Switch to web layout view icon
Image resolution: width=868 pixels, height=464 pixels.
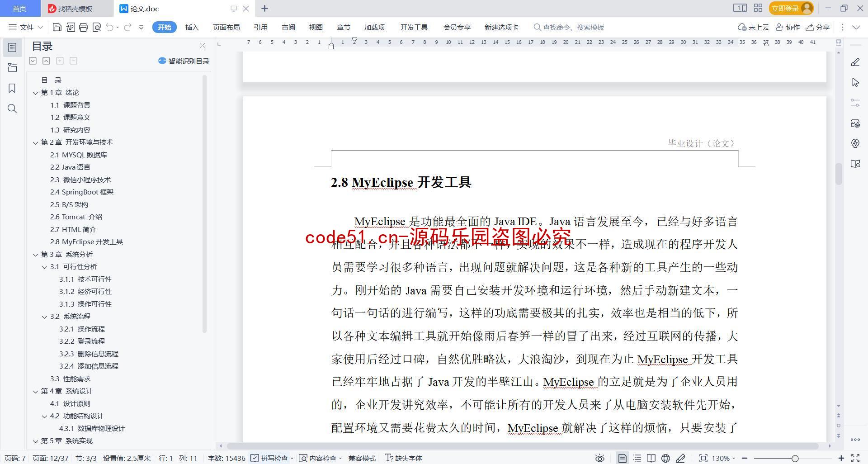pyautogui.click(x=665, y=458)
